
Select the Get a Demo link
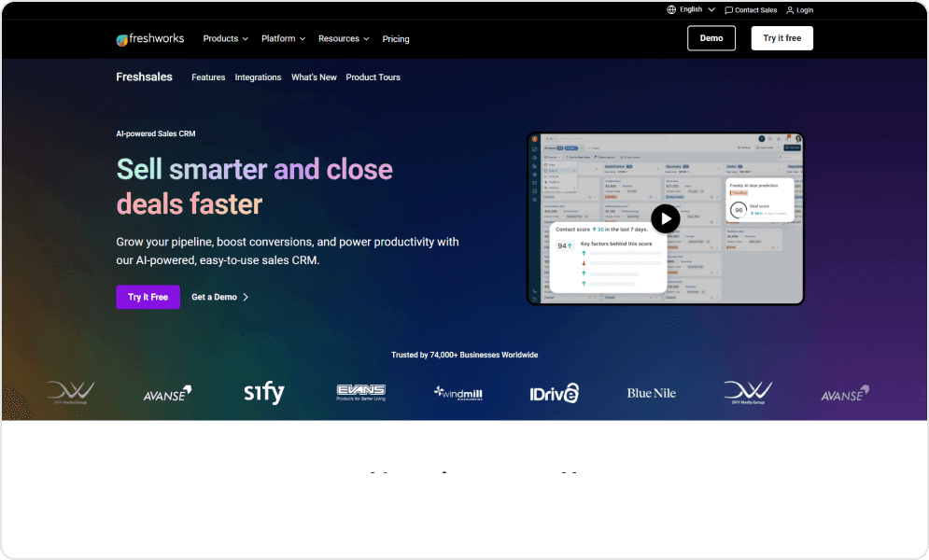[x=214, y=297]
